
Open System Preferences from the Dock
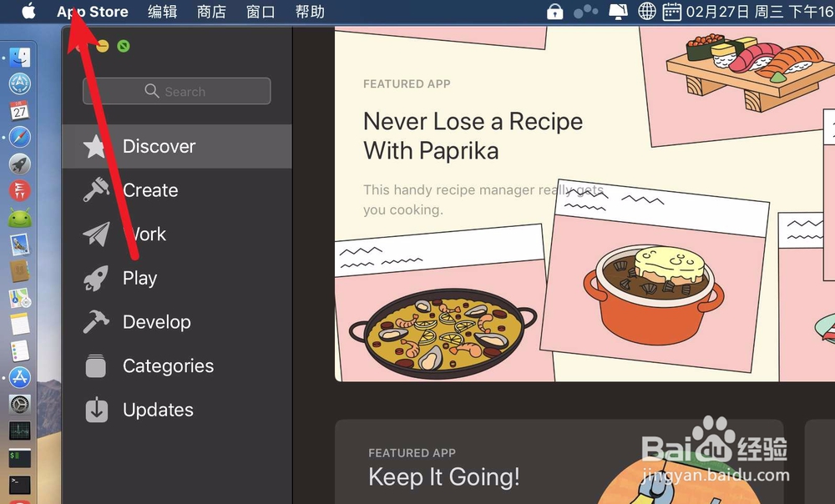click(20, 405)
